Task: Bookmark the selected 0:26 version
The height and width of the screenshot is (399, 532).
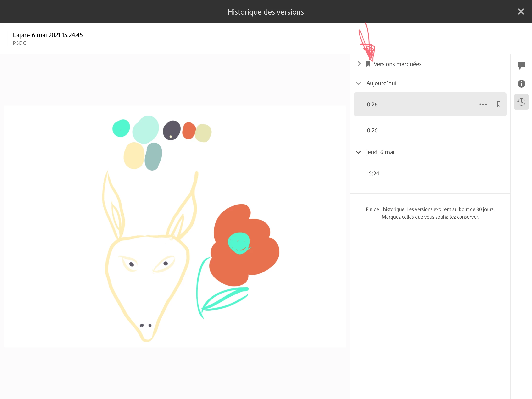Action: pos(499,104)
